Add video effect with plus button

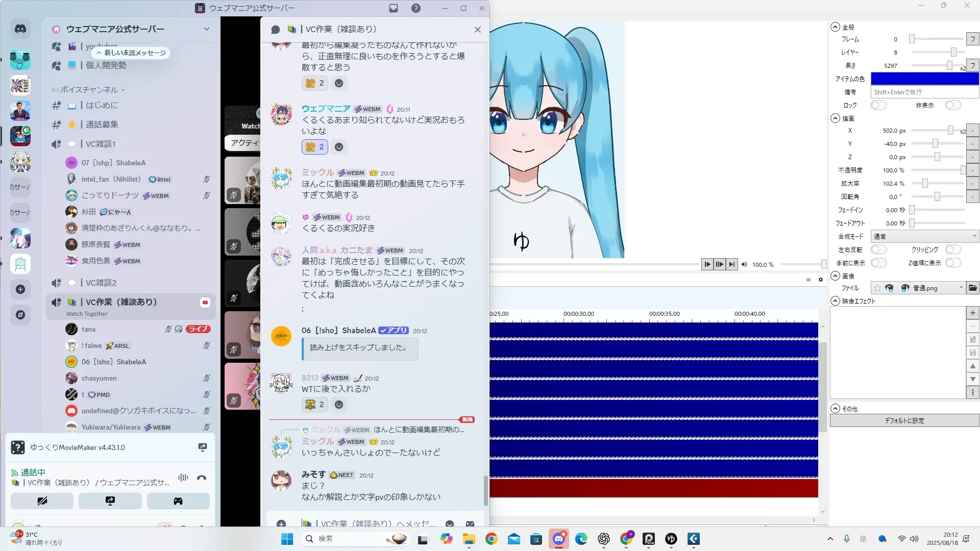pos(972,313)
